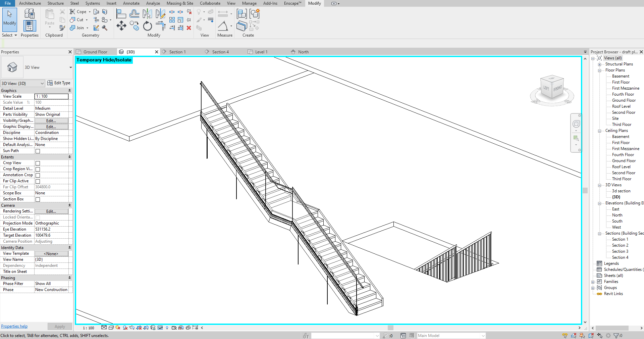
Task: Click the Create Assembly icon
Action: tap(242, 14)
